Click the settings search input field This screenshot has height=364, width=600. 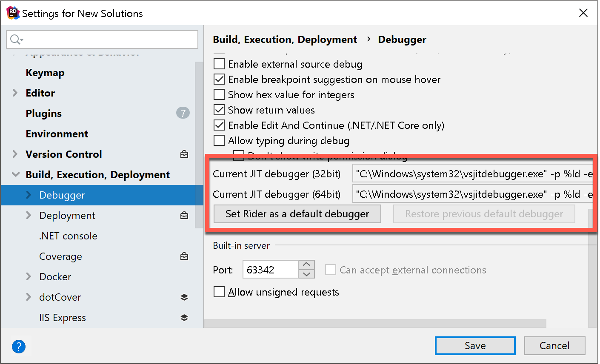click(x=102, y=40)
